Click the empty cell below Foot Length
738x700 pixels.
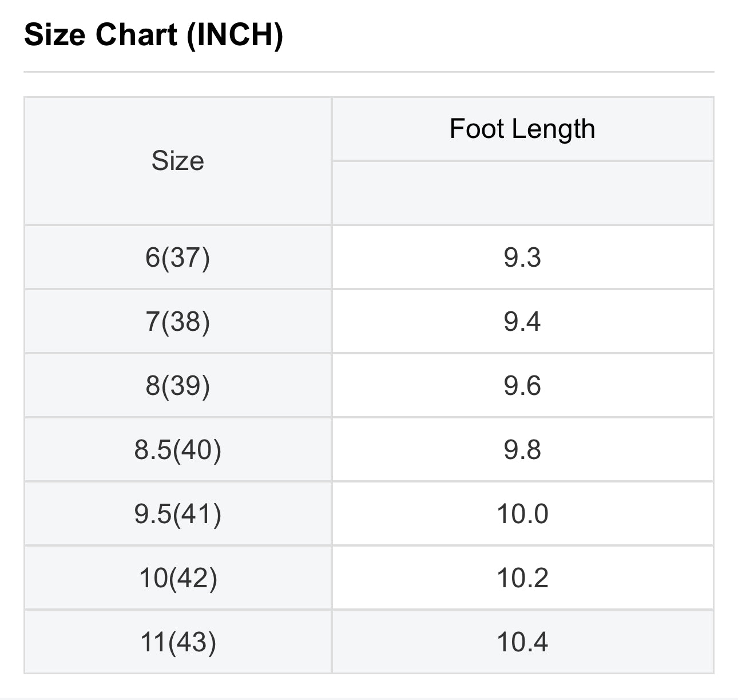[x=522, y=193]
